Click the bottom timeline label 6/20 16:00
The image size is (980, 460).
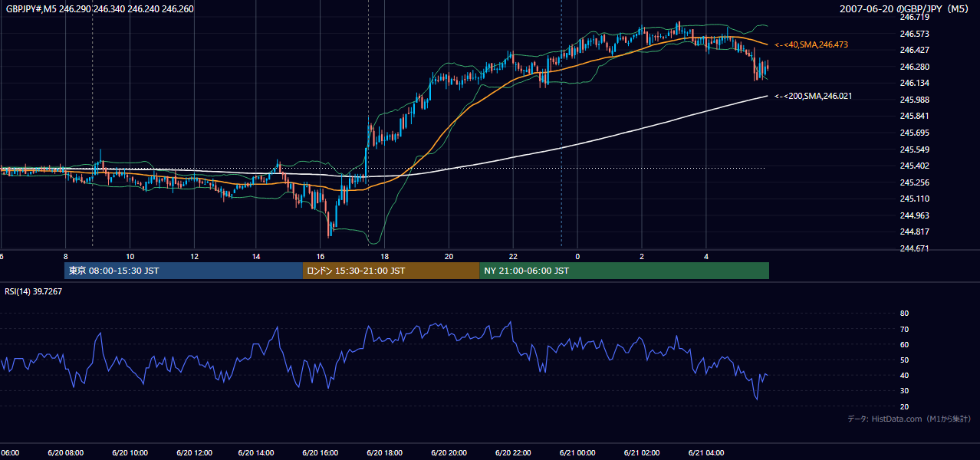[x=321, y=452]
